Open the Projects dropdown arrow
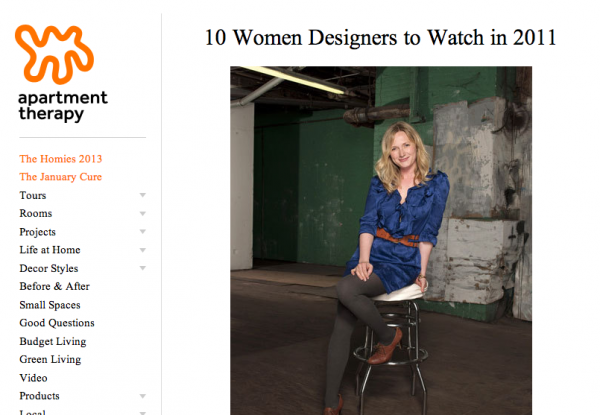 point(143,232)
